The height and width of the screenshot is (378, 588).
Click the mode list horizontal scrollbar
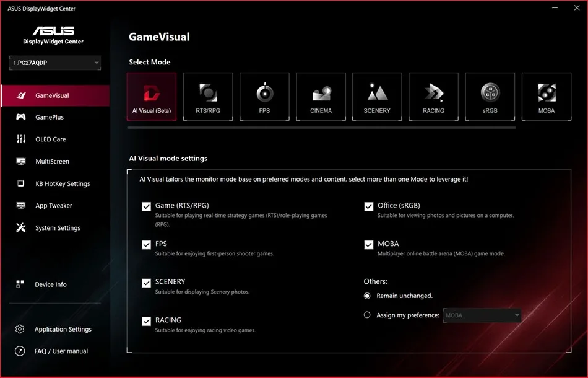pos(321,128)
